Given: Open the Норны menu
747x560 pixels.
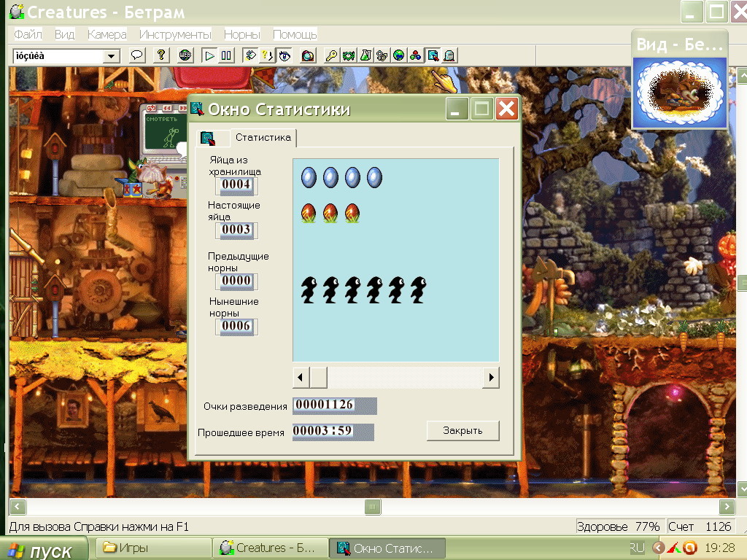Looking at the screenshot, I should [242, 34].
